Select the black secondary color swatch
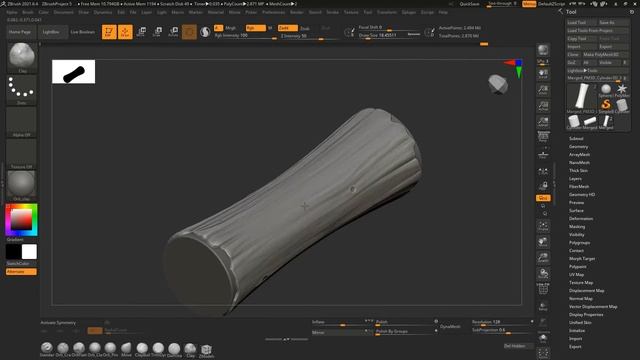 pyautogui.click(x=13, y=252)
